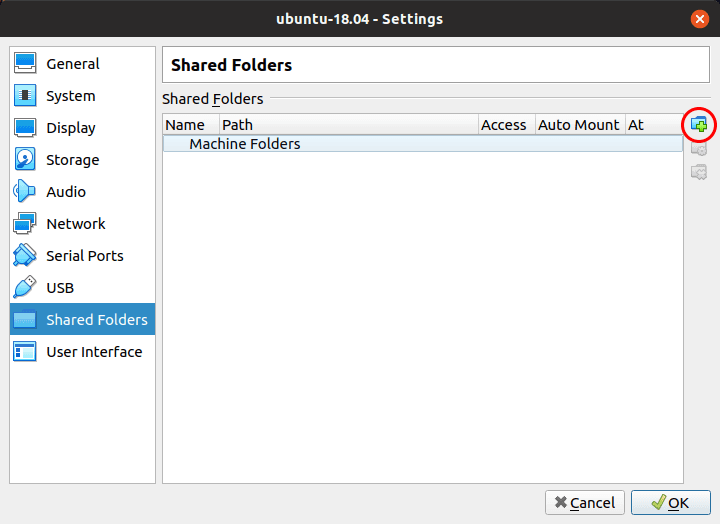Image resolution: width=720 pixels, height=524 pixels.
Task: Click the greyed edit shared folder icon
Action: (x=699, y=148)
